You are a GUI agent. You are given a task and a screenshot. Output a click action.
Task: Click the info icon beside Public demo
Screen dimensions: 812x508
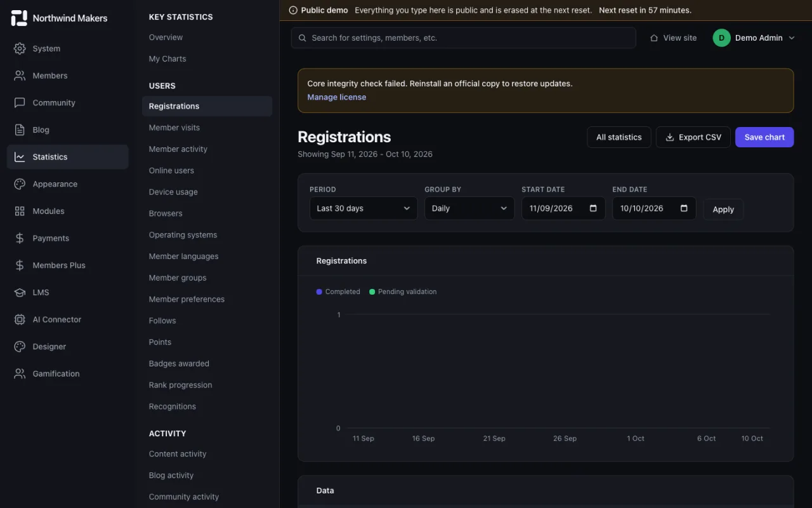293,10
